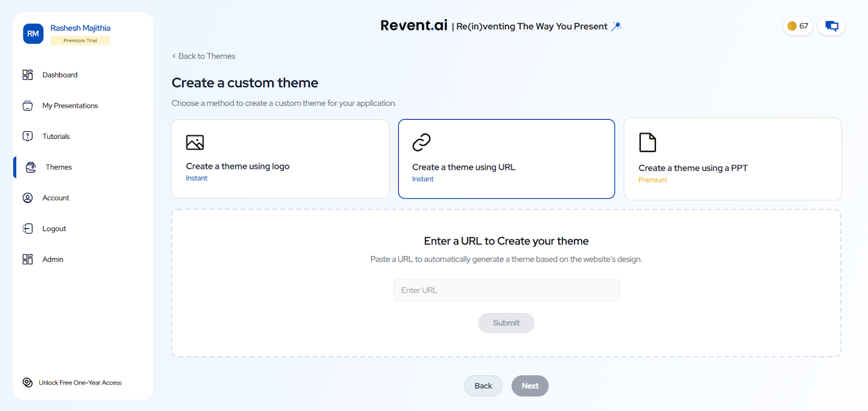This screenshot has height=411, width=868.
Task: Open the Admin panel
Action: [x=52, y=259]
